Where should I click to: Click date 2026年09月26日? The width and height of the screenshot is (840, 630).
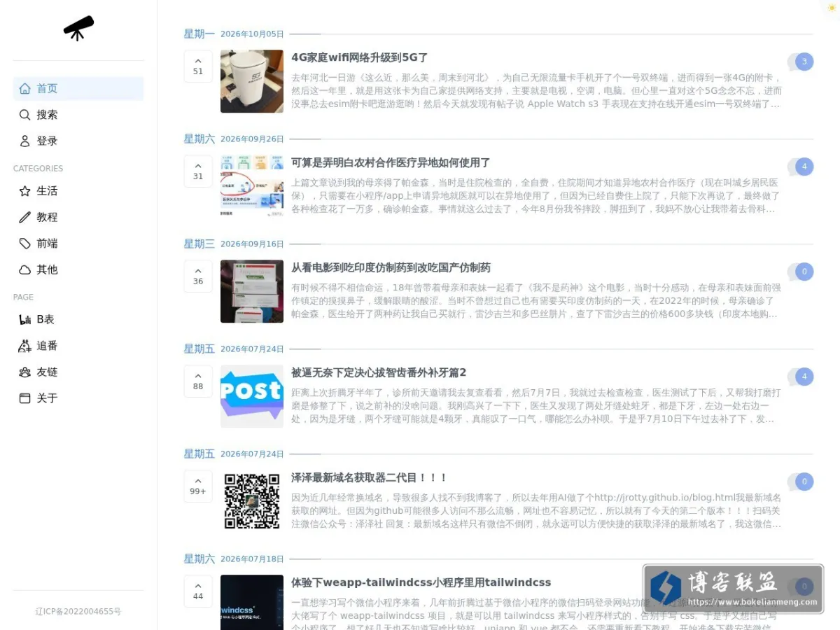click(252, 139)
